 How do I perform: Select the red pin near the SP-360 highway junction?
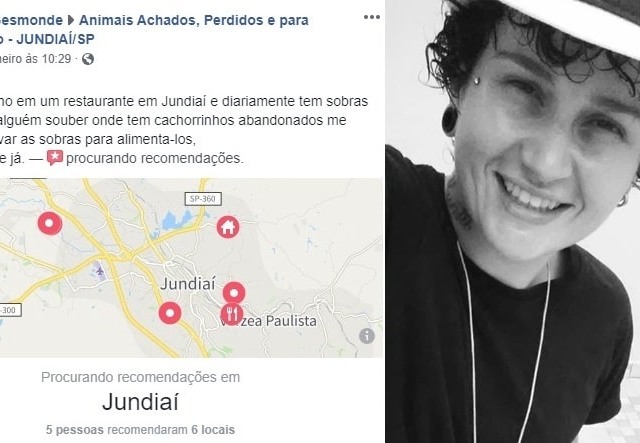click(50, 223)
